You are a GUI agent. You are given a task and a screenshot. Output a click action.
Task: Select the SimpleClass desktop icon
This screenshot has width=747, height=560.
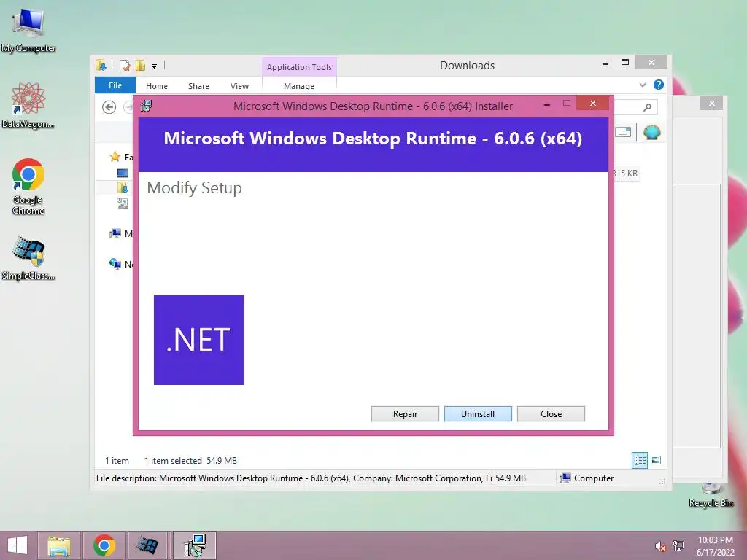click(28, 258)
